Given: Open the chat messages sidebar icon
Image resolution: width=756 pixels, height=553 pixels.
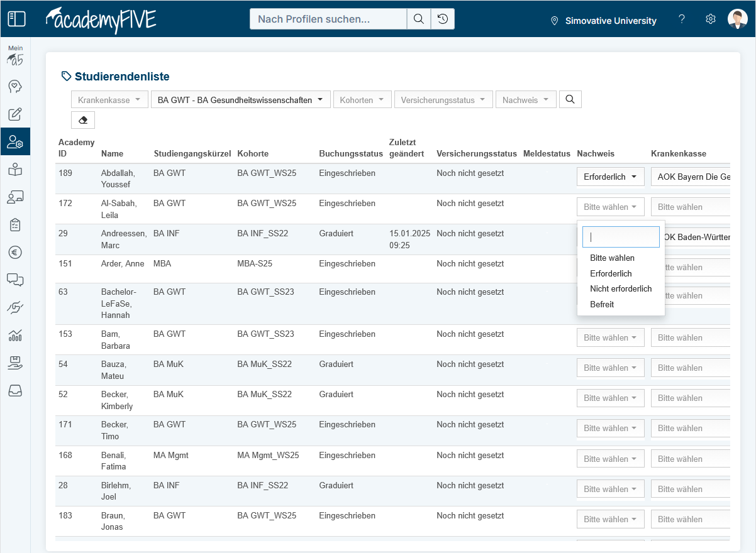Looking at the screenshot, I should (15, 280).
